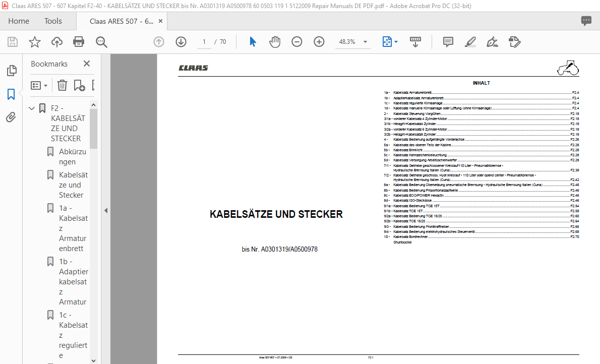
Task: Open the 1b - Adaptierkabelsatz bookmark
Action: point(73,282)
